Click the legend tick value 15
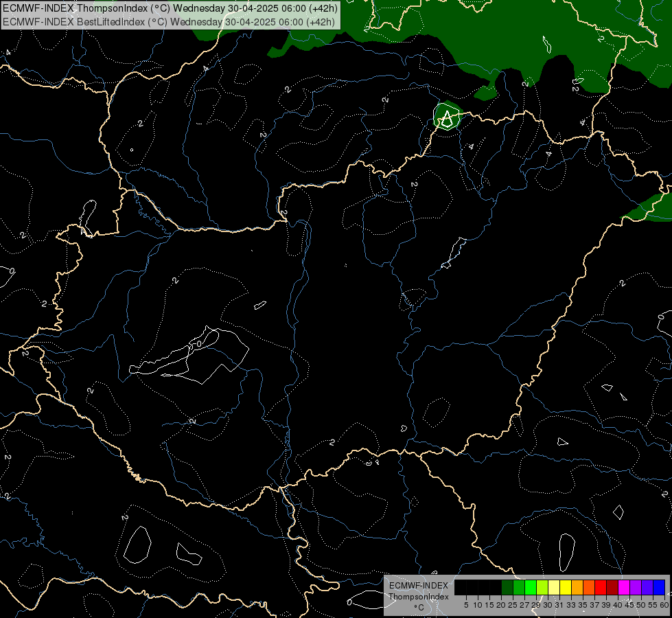 coord(489,605)
